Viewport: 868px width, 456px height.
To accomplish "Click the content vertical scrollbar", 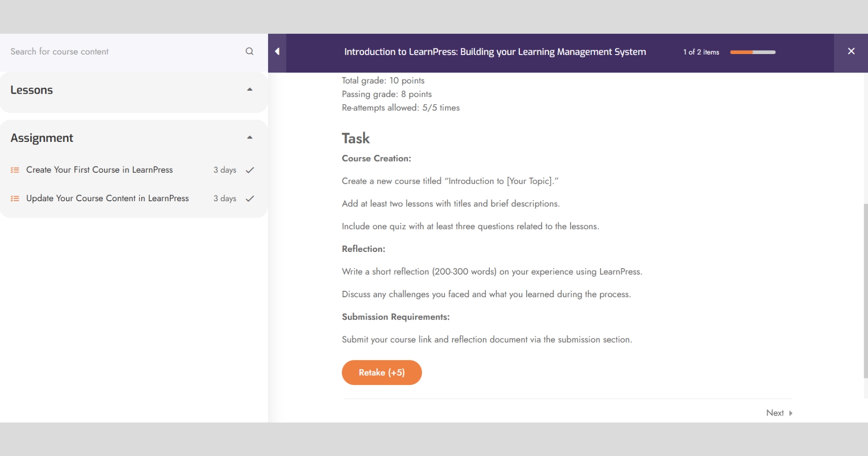I will [866, 291].
